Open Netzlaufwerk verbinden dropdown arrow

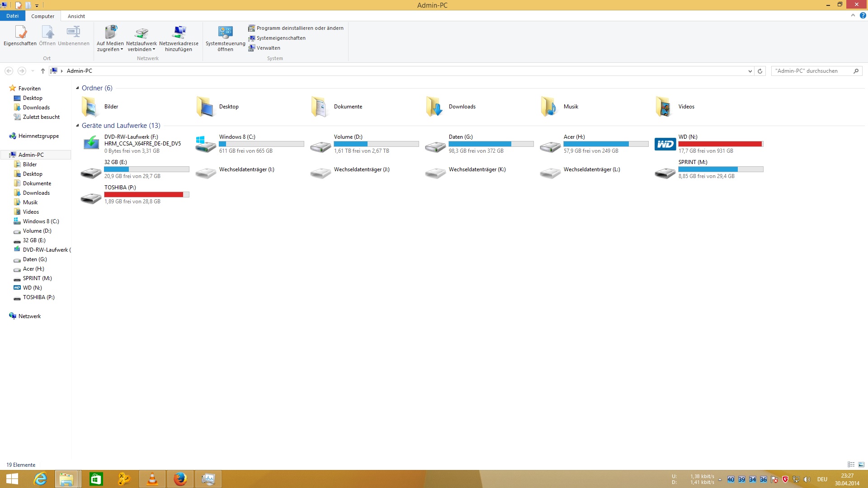[154, 50]
